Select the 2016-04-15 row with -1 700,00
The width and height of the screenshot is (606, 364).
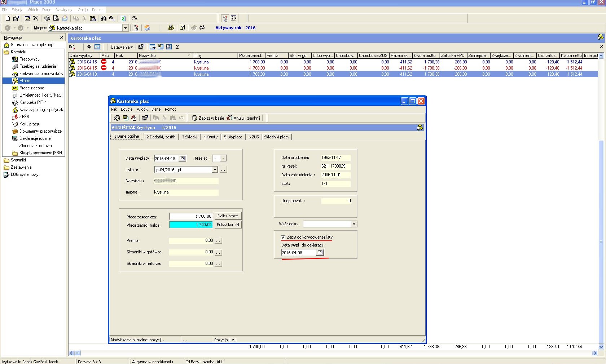click(x=333, y=68)
